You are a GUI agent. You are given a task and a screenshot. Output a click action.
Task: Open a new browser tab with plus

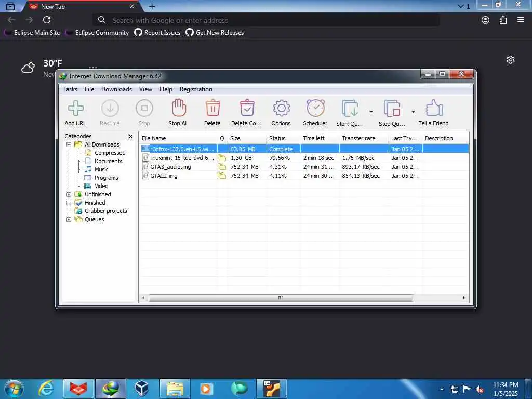152,6
